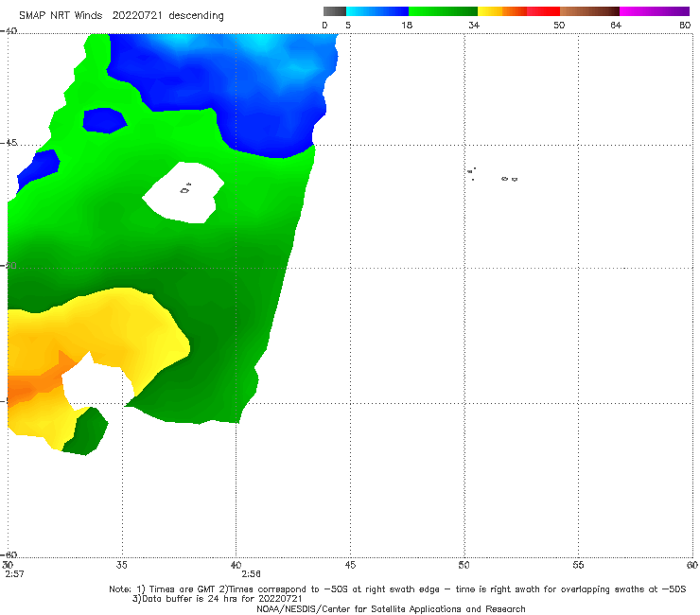Select the magenta-purple 64–80 color bar segment

point(655,11)
